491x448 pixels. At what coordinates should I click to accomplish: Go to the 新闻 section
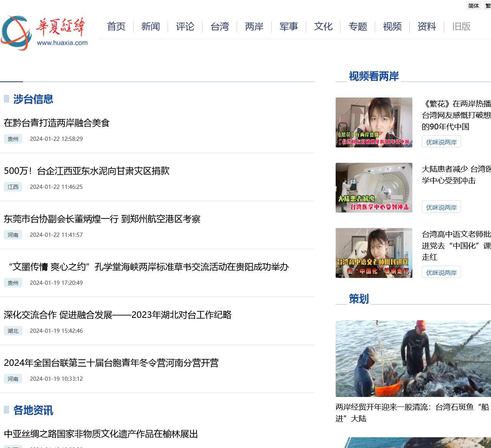click(151, 26)
